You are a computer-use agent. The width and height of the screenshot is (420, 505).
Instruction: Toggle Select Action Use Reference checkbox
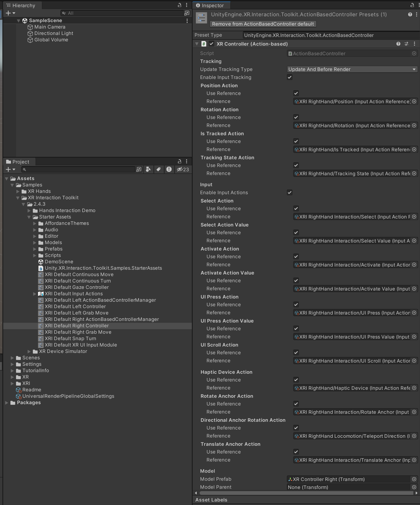coord(296,209)
